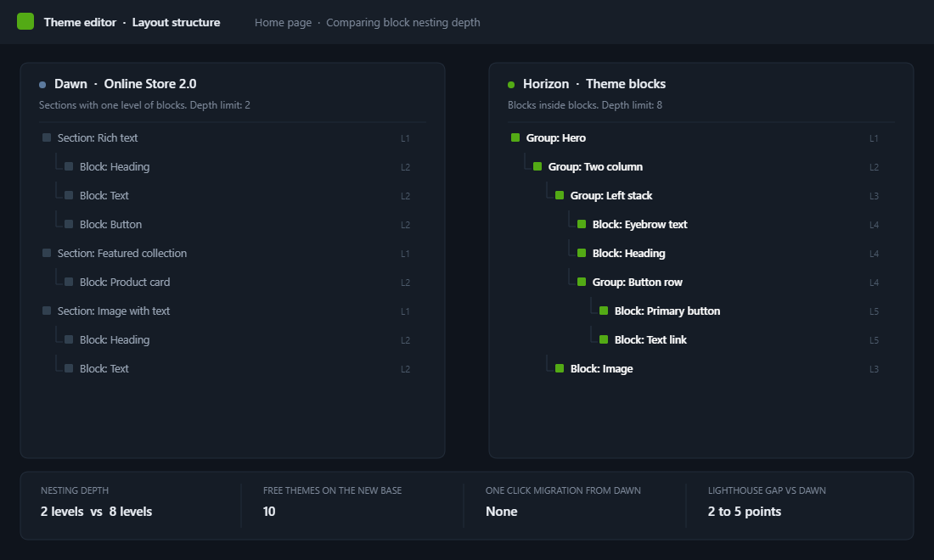Screen dimensions: 934x560
Task: Click the L3 label on Block: Image row
Action: (x=874, y=369)
